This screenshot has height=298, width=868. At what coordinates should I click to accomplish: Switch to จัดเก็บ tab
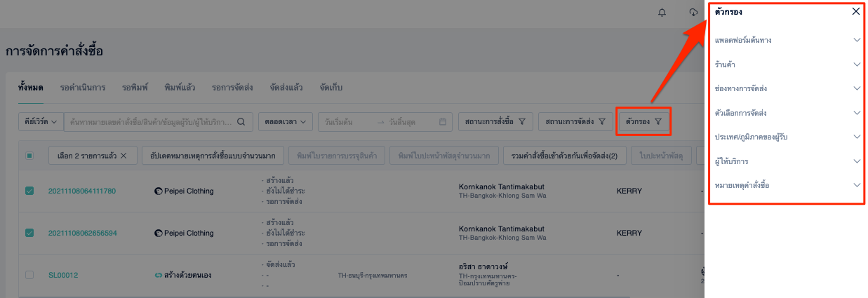tap(330, 88)
